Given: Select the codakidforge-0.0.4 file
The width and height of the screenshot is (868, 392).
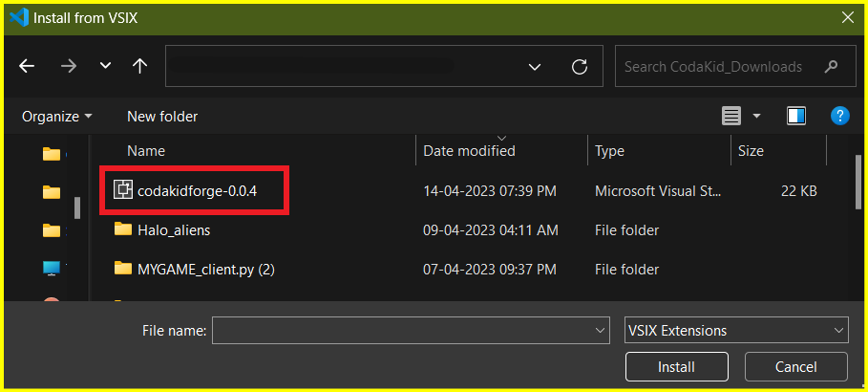Looking at the screenshot, I should point(198,191).
